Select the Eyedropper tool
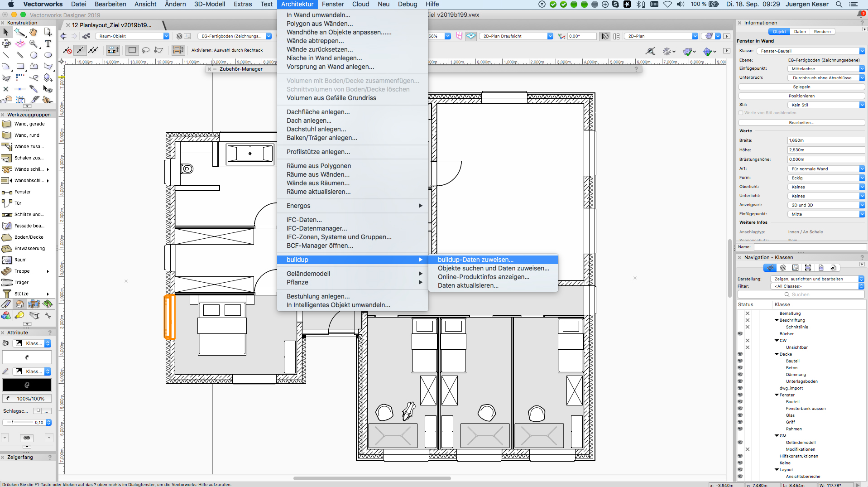The height and width of the screenshot is (487, 868). point(34,89)
